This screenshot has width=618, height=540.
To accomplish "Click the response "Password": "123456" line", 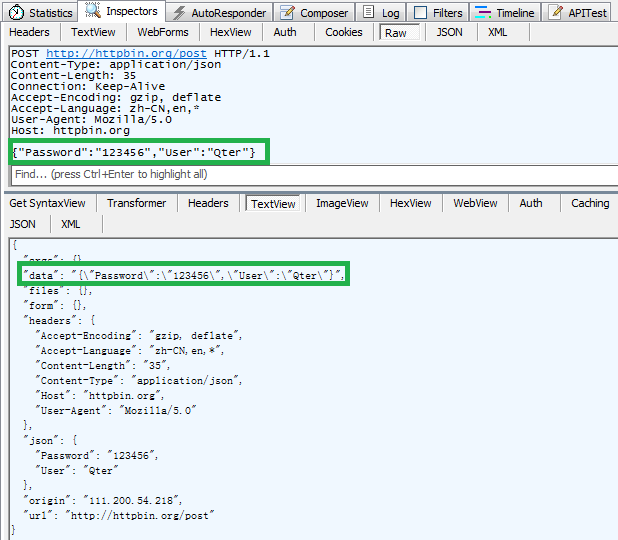I will [97, 455].
